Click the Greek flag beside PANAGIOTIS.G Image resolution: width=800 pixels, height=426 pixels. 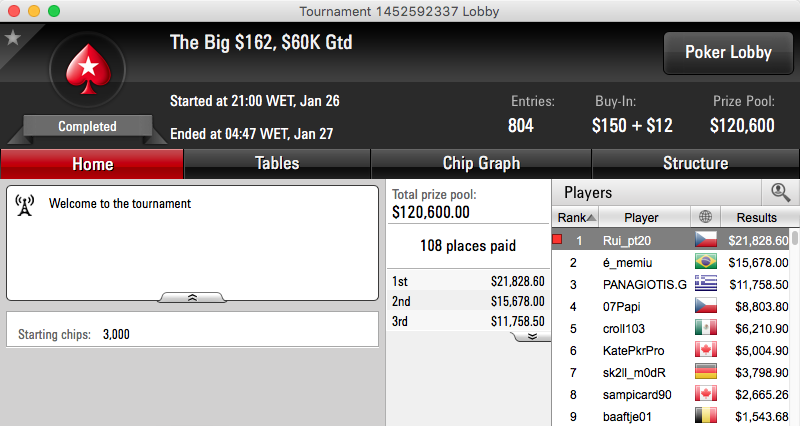coord(706,284)
